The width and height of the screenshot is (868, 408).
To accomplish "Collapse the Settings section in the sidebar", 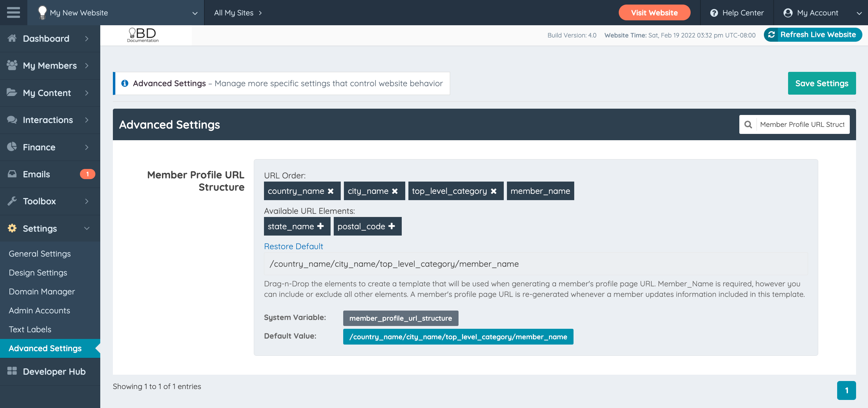I will pos(87,228).
